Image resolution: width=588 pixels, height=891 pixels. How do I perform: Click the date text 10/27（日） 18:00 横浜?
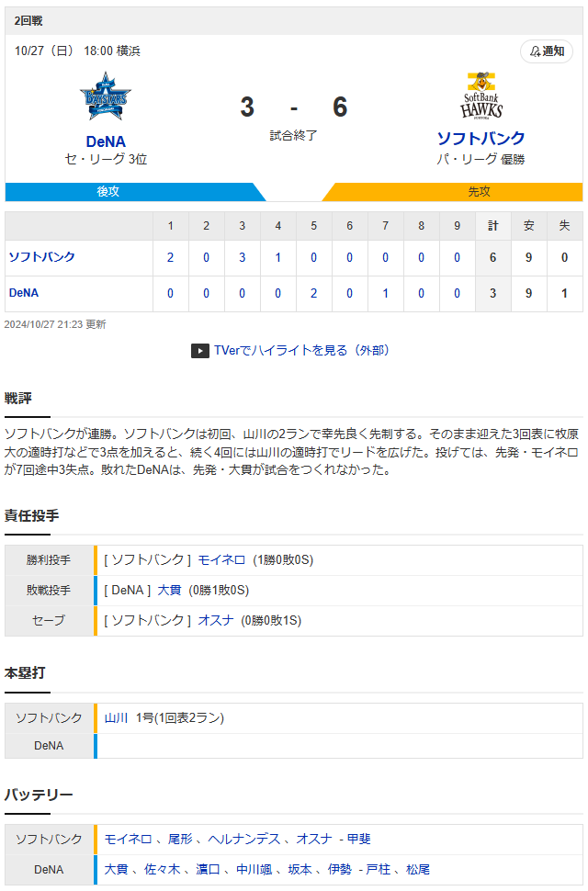coord(77,51)
